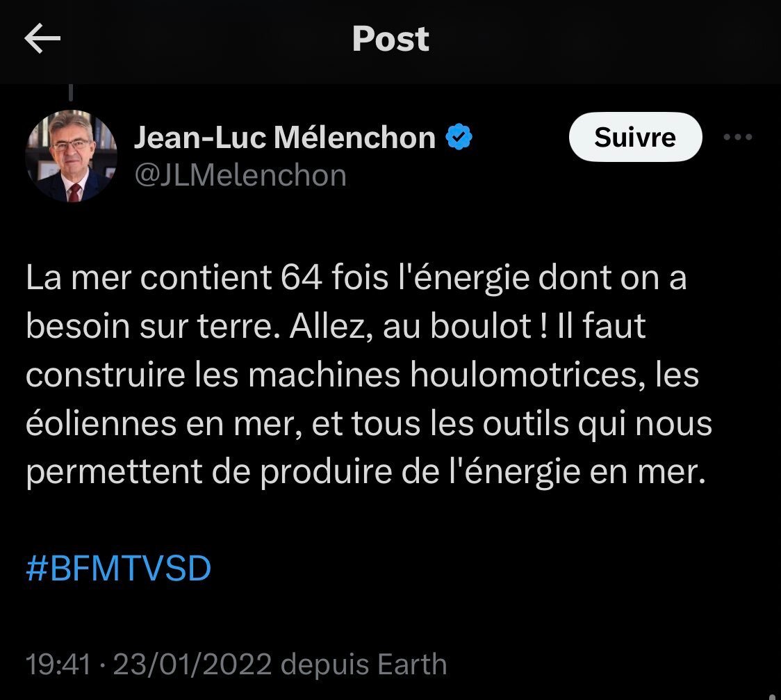Click the Post header title

(390, 39)
